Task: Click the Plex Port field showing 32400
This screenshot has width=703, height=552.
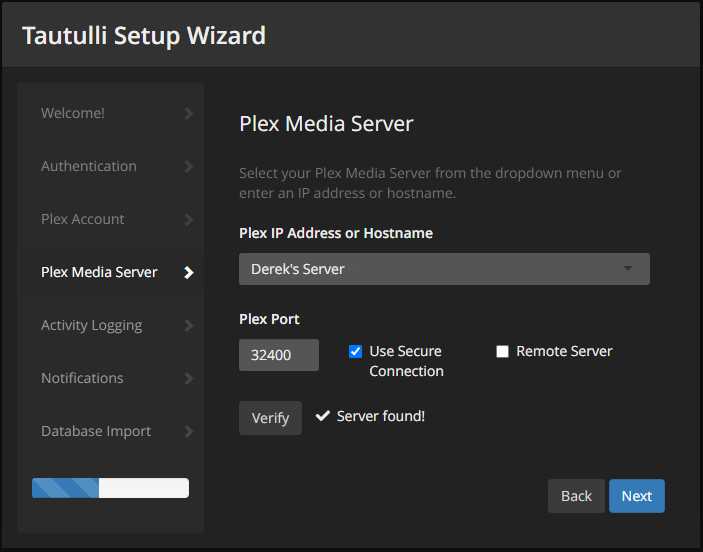Action: tap(279, 355)
